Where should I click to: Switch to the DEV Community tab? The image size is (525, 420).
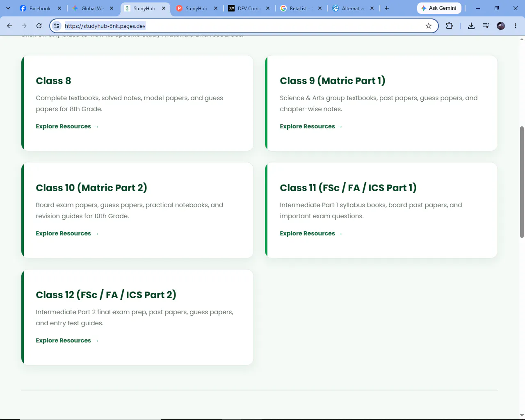click(249, 8)
